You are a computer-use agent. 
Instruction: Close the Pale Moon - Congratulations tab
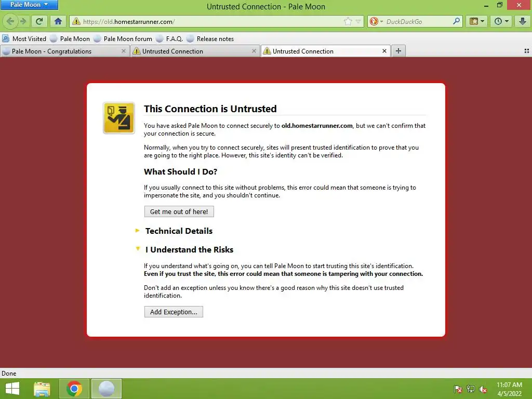[x=124, y=51]
